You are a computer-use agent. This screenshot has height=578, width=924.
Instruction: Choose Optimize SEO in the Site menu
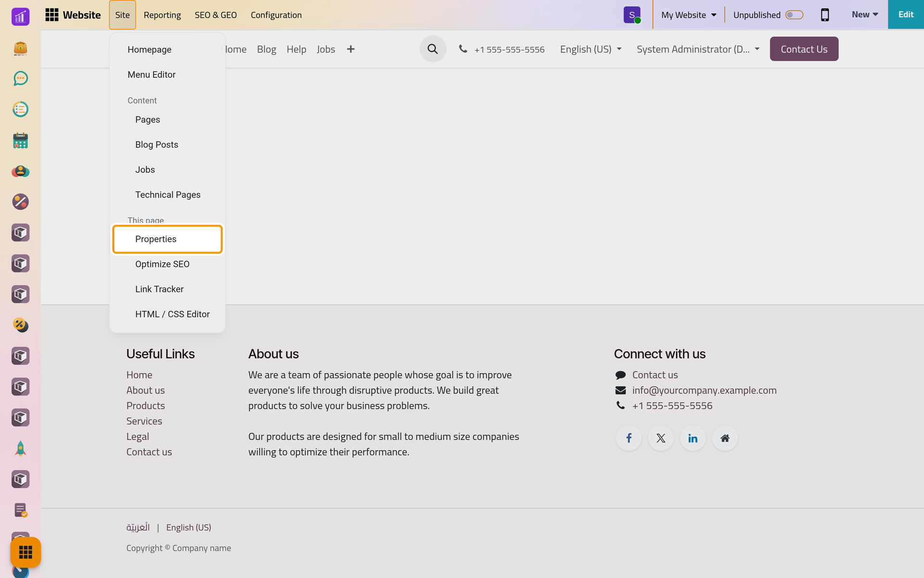click(167, 264)
